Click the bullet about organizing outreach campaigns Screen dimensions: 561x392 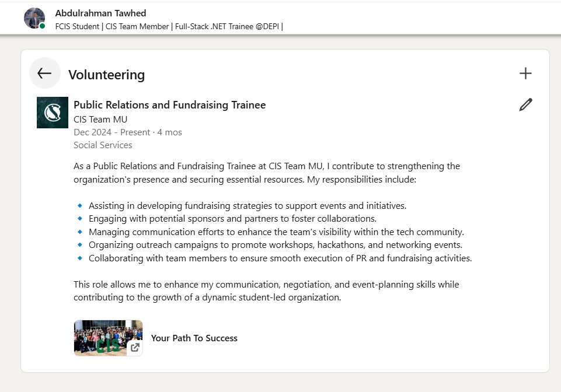pyautogui.click(x=276, y=245)
